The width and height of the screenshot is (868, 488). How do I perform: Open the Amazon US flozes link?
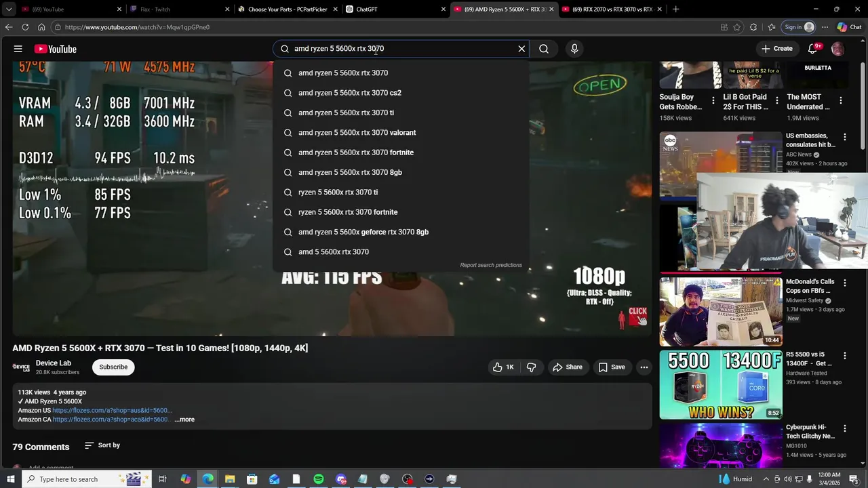(x=112, y=410)
